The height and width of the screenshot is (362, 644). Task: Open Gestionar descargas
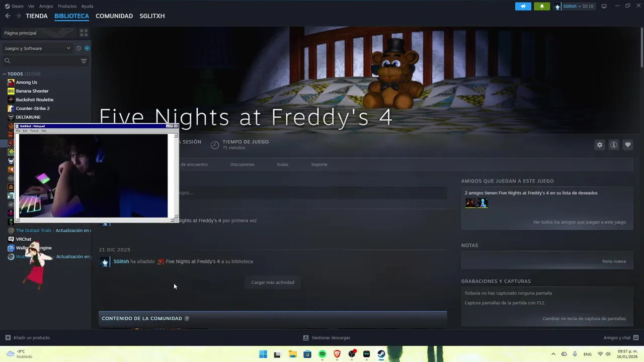(x=327, y=338)
